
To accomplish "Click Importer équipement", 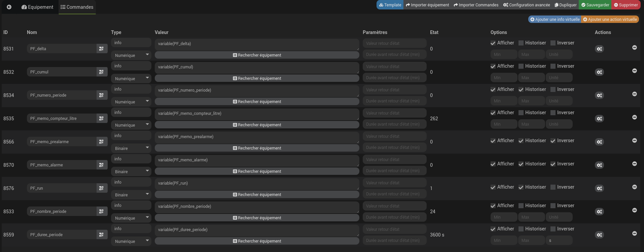I will pos(427,5).
